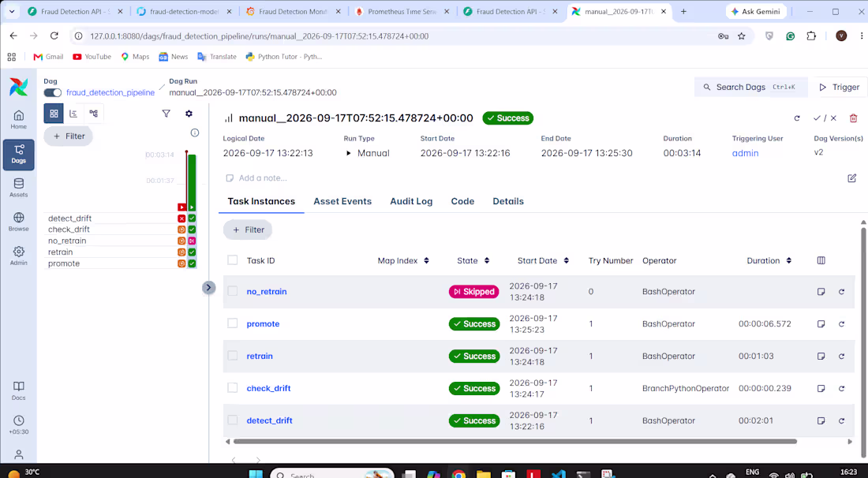Open the Assets section in the sidebar
Viewport: 868px width, 478px height.
tap(18, 188)
